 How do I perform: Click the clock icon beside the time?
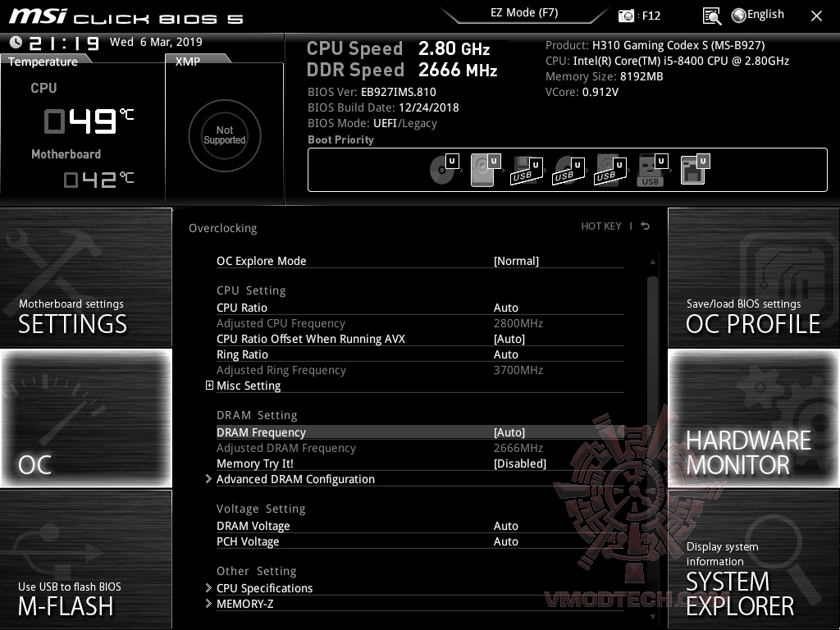point(16,42)
